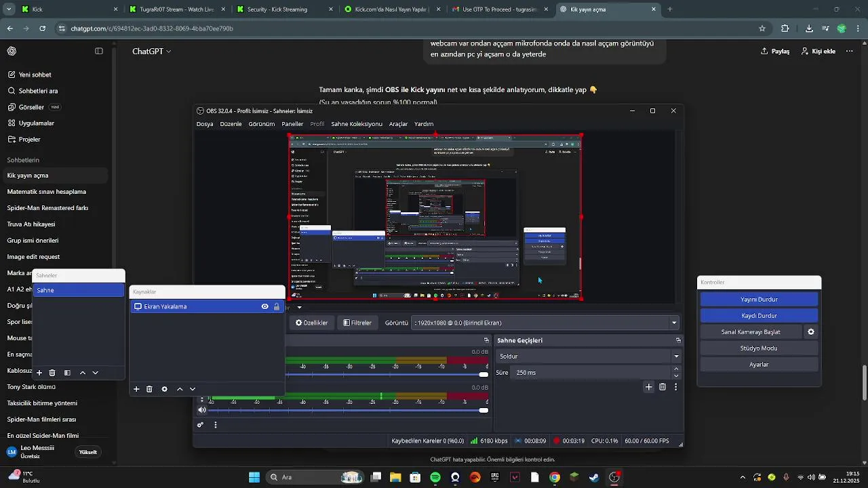
Task: Increase Süre duration with up stepper
Action: point(676,369)
